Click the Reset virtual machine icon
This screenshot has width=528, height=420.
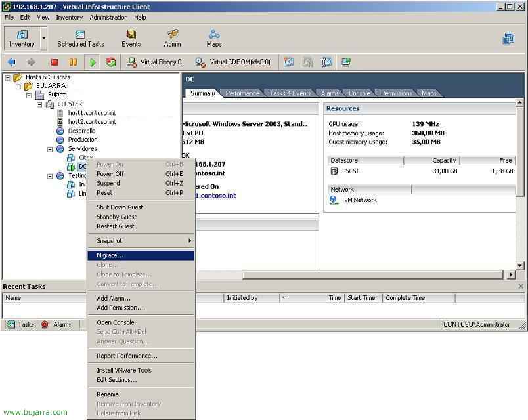pos(111,62)
